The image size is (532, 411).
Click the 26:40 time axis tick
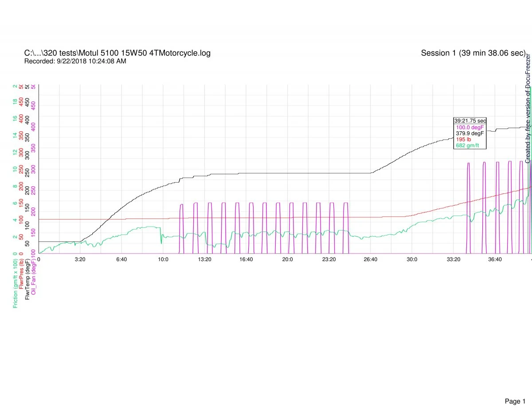click(370, 259)
